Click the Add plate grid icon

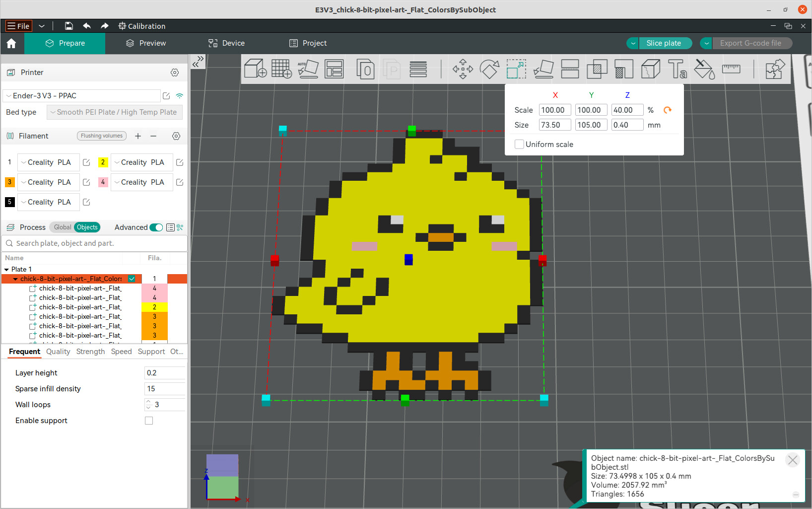(281, 69)
